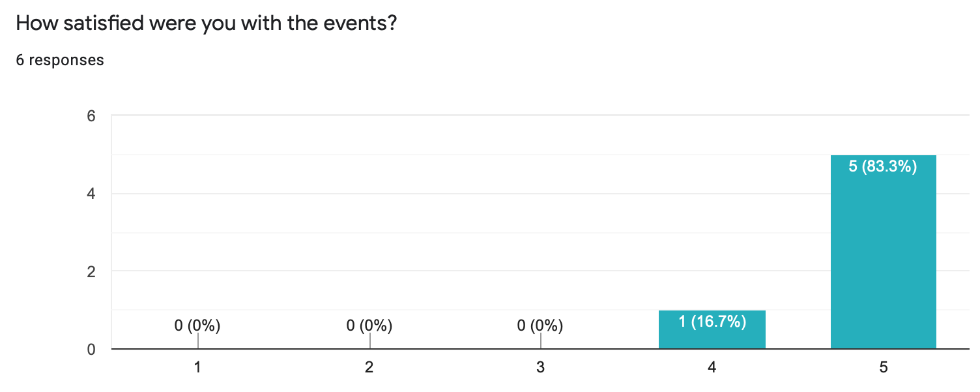Screen dimensions: 980x392
Task: Click y-axis value "4"
Action: 91,194
